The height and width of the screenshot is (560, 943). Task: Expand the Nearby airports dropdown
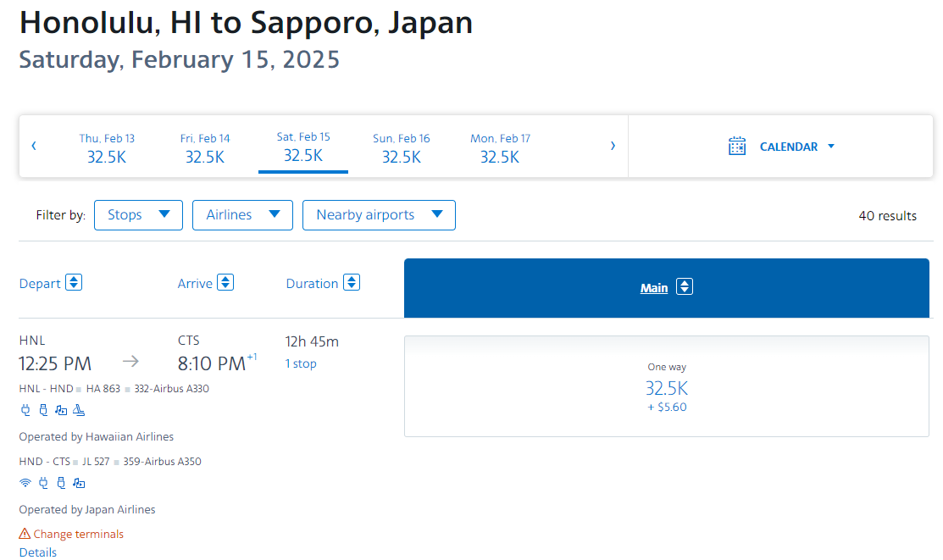379,214
